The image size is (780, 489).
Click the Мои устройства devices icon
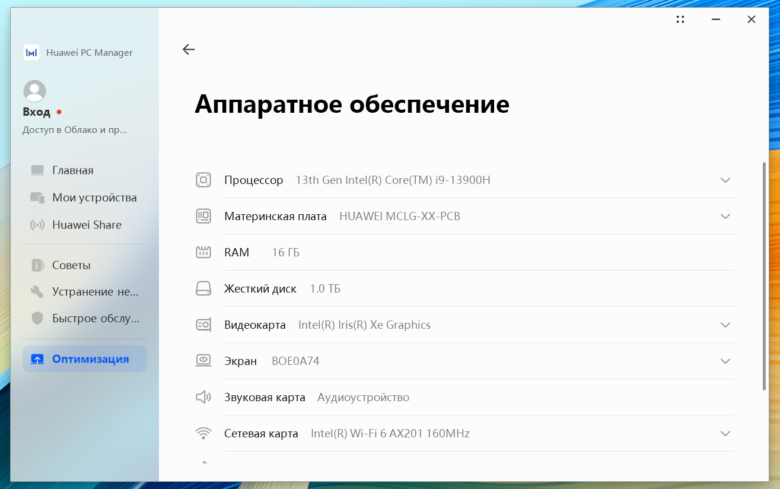37,197
